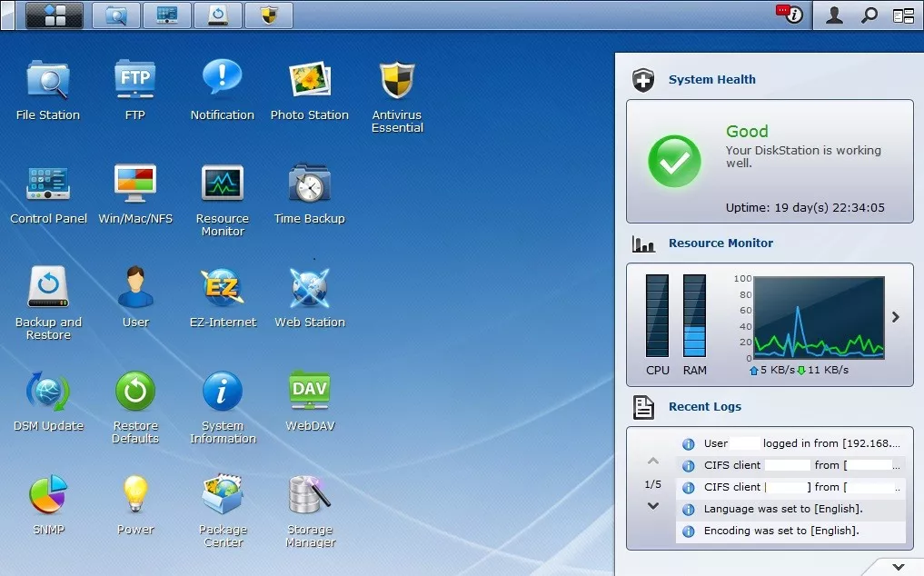Open the user options menu

834,15
